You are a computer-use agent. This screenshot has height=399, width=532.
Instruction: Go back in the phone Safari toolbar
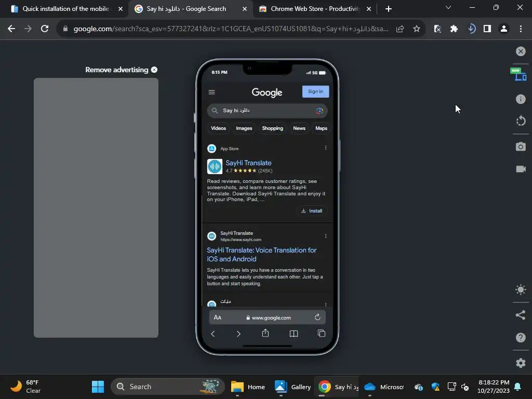coord(213,334)
